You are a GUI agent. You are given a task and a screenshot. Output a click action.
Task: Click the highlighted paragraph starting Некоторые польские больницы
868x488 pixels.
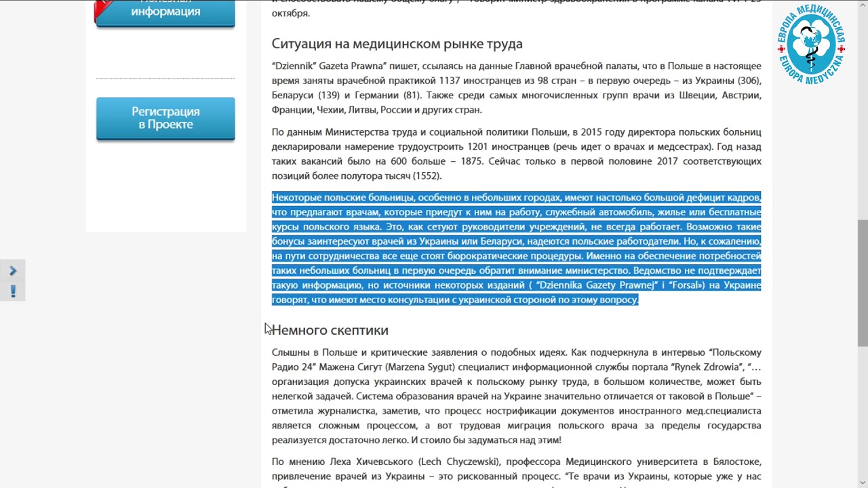tap(516, 248)
